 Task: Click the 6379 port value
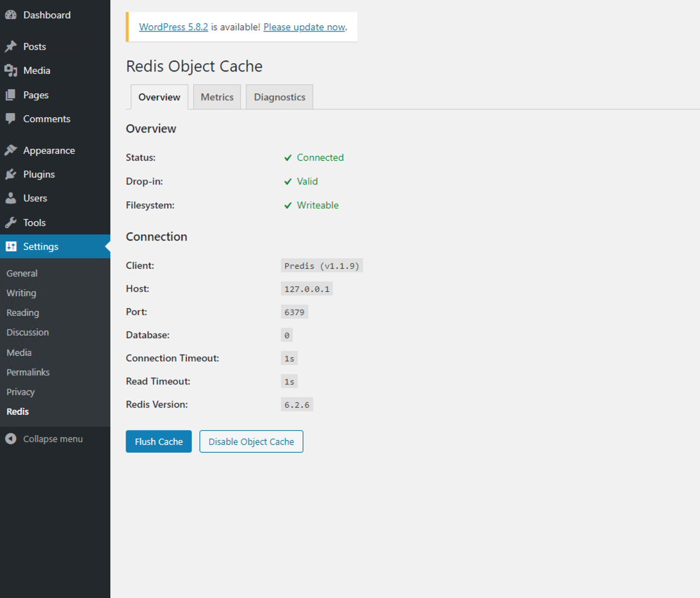(x=295, y=312)
